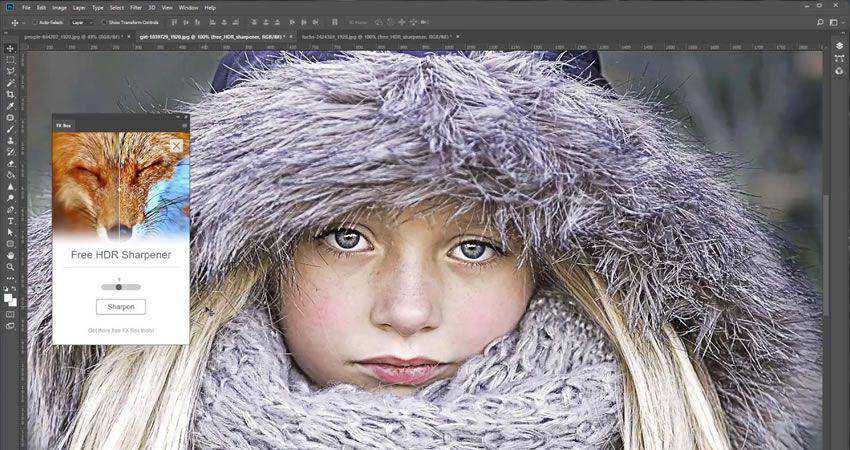Viewport: 850px width, 450px height.
Task: Choose the Horizontal Type tool
Action: [10, 221]
